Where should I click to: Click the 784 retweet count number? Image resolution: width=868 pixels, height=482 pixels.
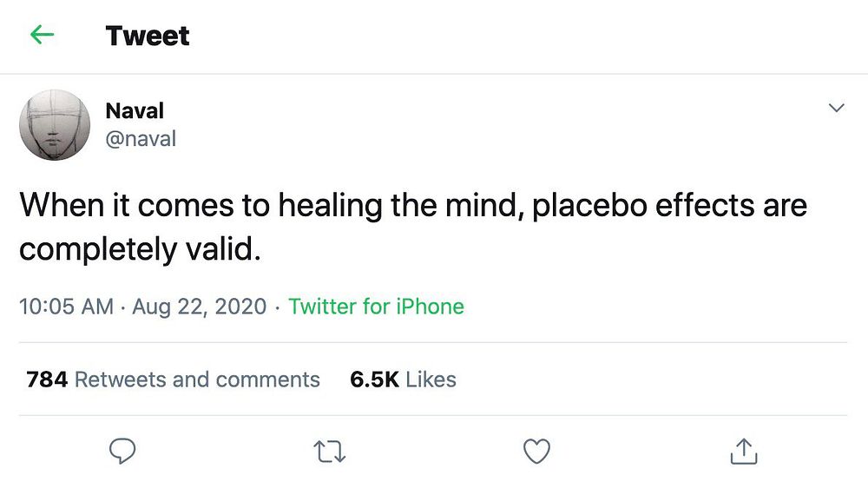(x=47, y=380)
